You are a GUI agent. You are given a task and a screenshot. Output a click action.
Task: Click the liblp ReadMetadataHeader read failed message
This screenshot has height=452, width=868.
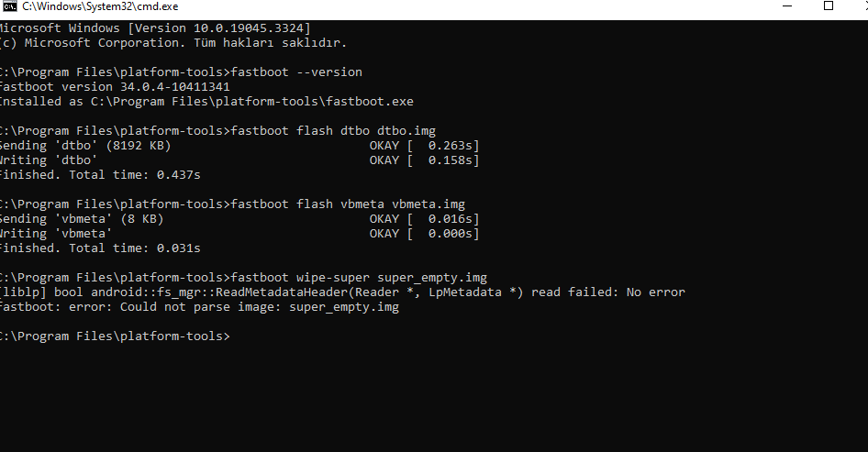(x=342, y=292)
